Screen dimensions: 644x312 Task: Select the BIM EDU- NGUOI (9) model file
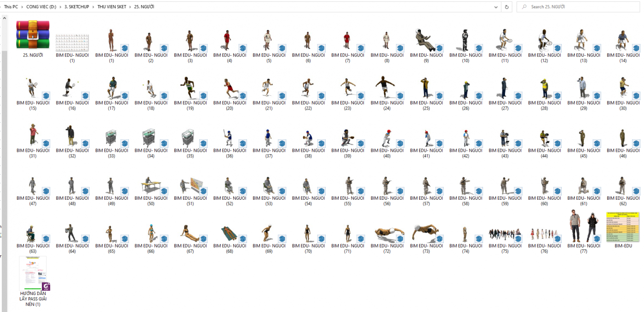425,40
